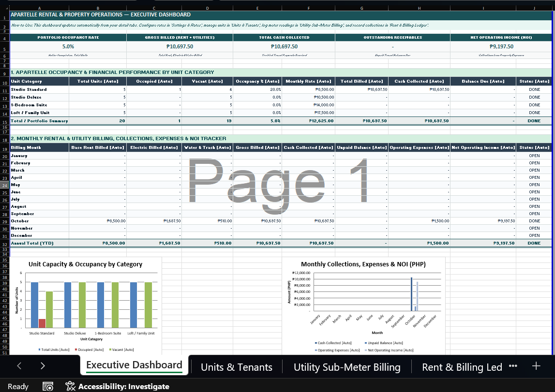Select the Loft / Family Unit cell
Viewport: 555px width, 392px height.
[x=39, y=113]
